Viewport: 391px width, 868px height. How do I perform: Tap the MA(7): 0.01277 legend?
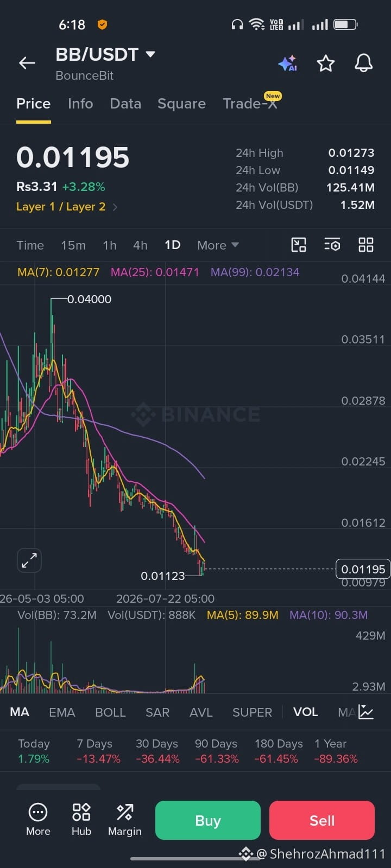click(x=58, y=272)
